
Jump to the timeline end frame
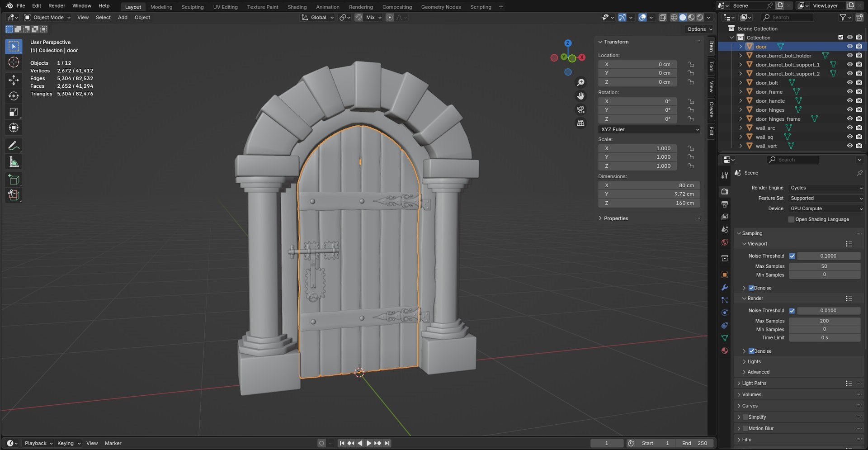pos(387,443)
